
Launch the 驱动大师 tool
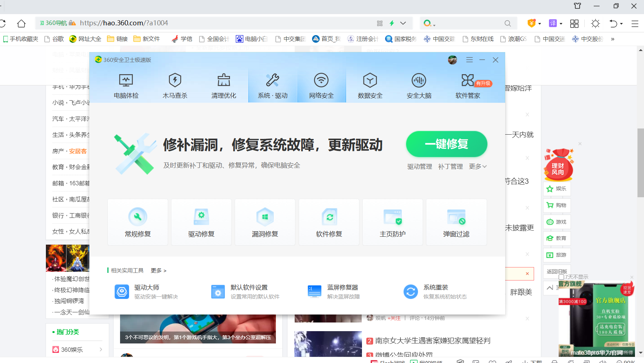click(x=146, y=292)
